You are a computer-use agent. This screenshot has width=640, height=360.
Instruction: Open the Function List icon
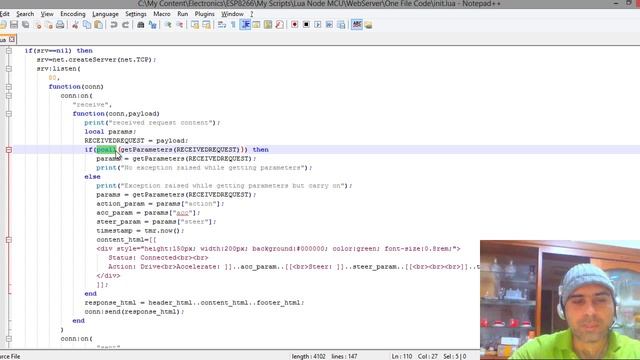pyautogui.click(x=280, y=25)
